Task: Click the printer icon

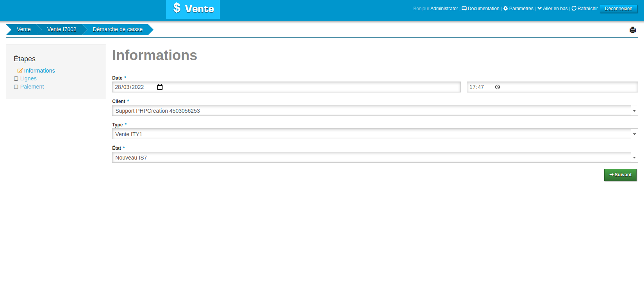Action: tap(633, 30)
